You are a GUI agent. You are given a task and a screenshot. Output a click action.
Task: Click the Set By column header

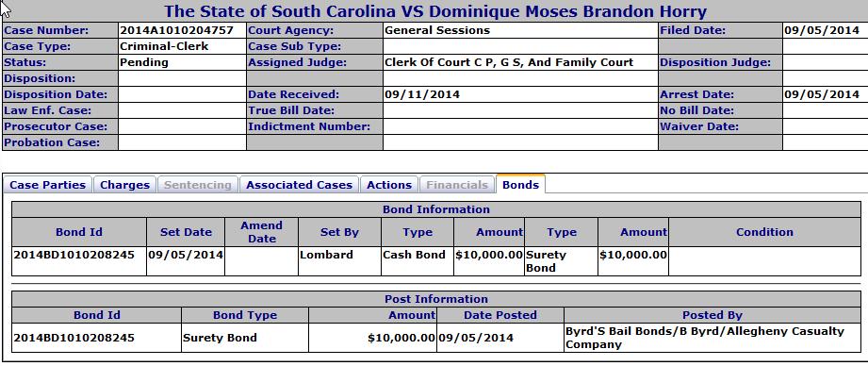coord(339,232)
